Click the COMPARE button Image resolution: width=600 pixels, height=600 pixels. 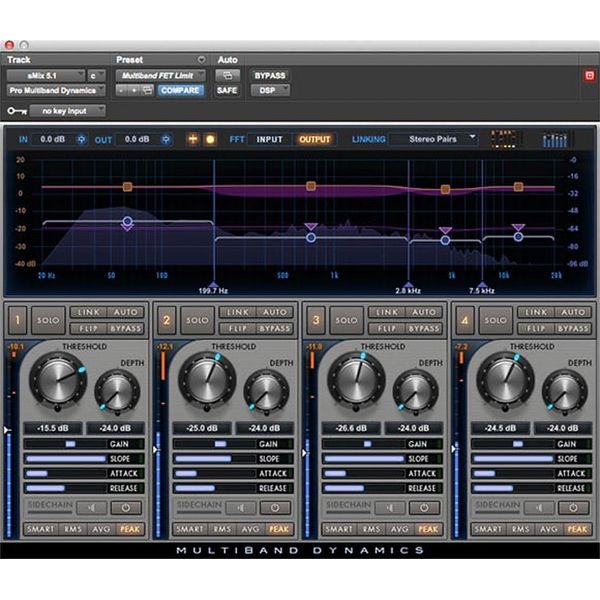pyautogui.click(x=180, y=90)
